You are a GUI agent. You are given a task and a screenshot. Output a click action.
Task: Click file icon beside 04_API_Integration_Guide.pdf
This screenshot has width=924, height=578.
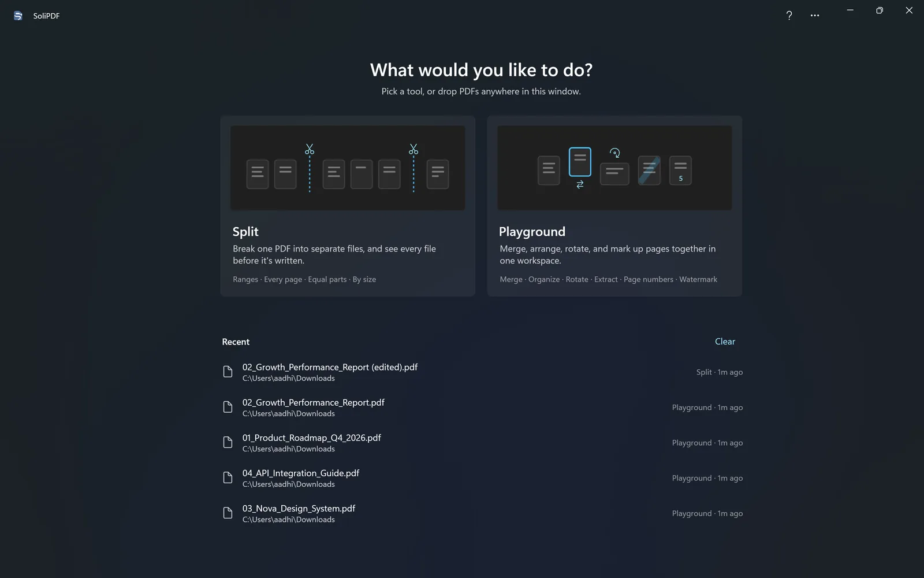228,477
